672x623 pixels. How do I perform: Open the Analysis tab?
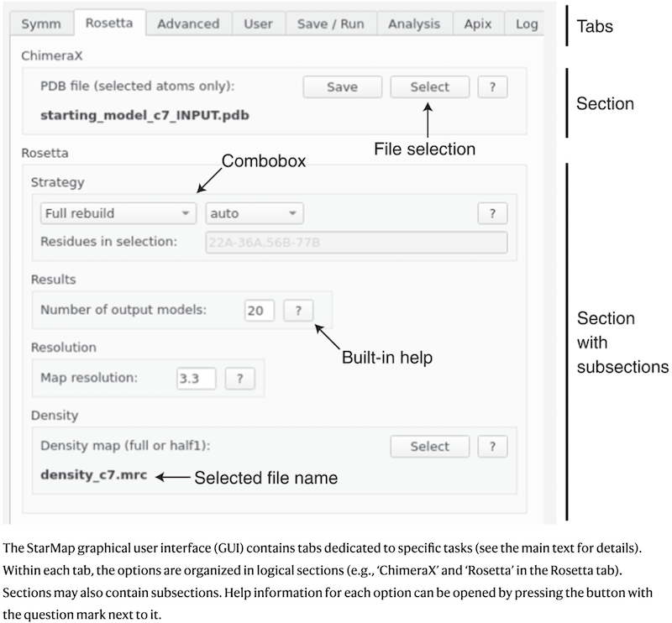415,24
